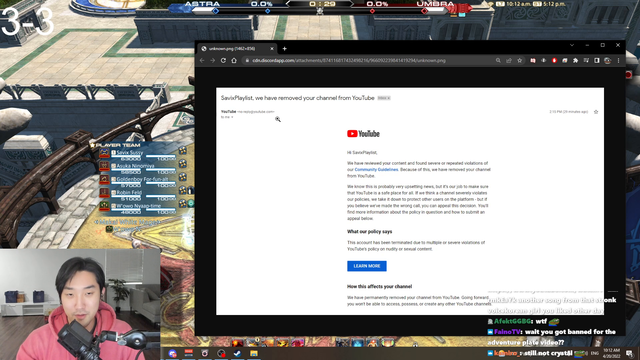Click the red adblocker extension icon
The image size is (640, 360).
pyautogui.click(x=554, y=60)
